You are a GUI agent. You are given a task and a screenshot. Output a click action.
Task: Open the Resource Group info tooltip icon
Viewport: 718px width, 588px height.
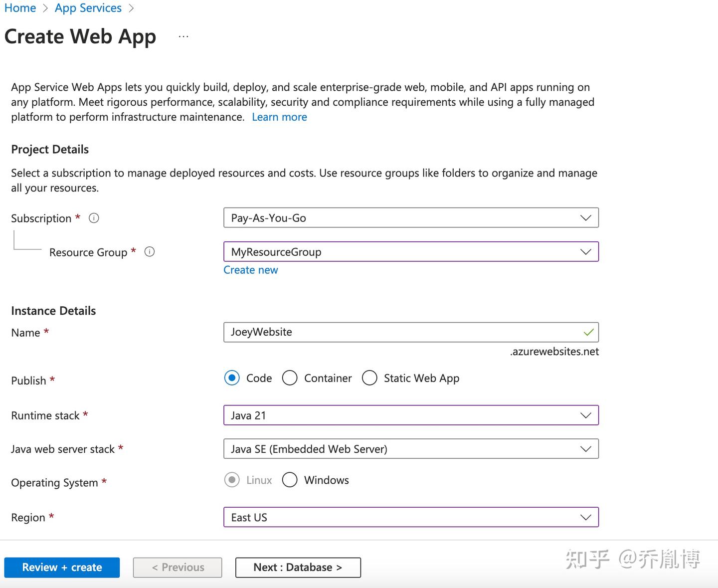[x=150, y=252]
